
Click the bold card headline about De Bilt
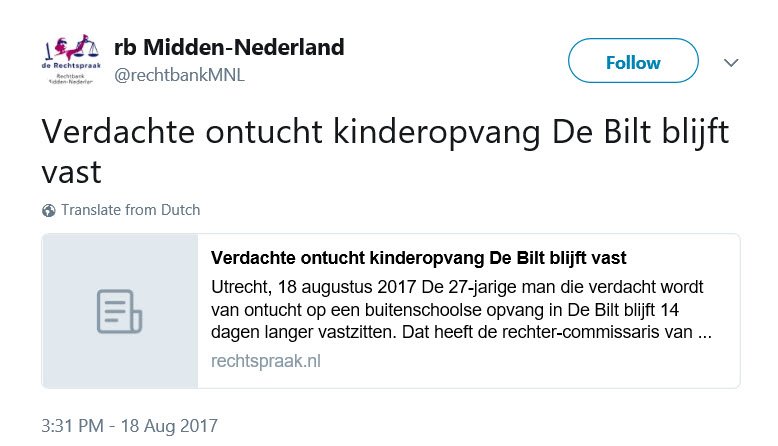tap(418, 258)
